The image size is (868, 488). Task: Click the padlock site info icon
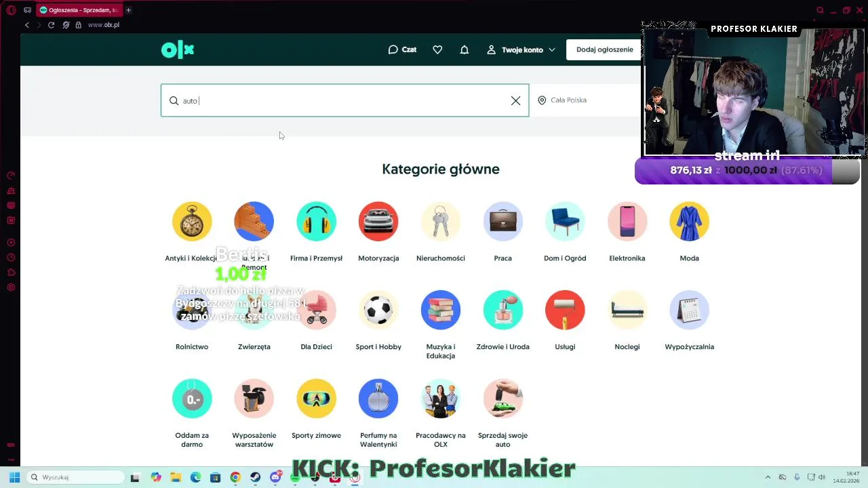[79, 25]
